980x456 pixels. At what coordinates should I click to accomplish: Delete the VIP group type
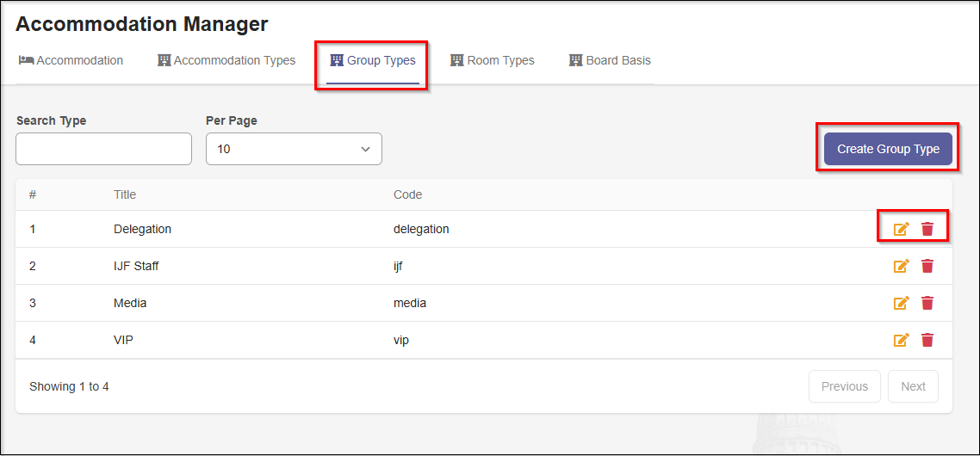pos(927,340)
